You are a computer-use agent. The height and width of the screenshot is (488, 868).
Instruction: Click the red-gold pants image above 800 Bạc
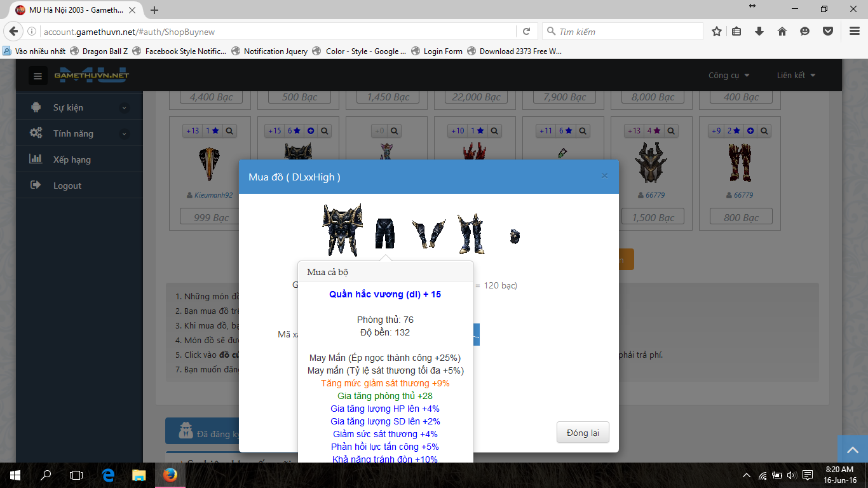point(740,163)
